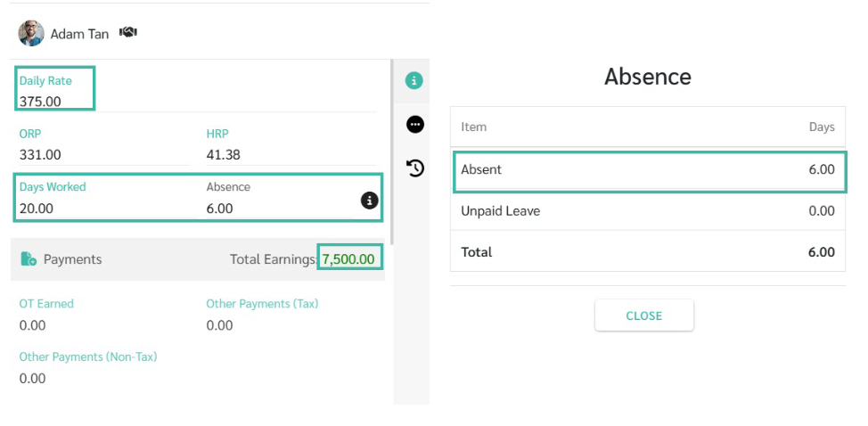868x426 pixels.
Task: Click the OT Earned value
Action: (x=33, y=325)
